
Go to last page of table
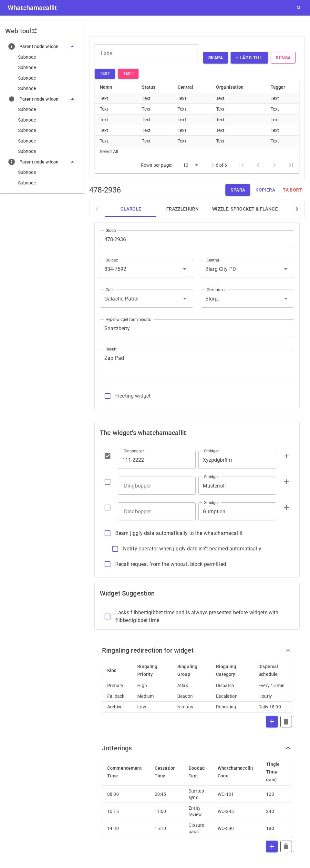point(291,165)
